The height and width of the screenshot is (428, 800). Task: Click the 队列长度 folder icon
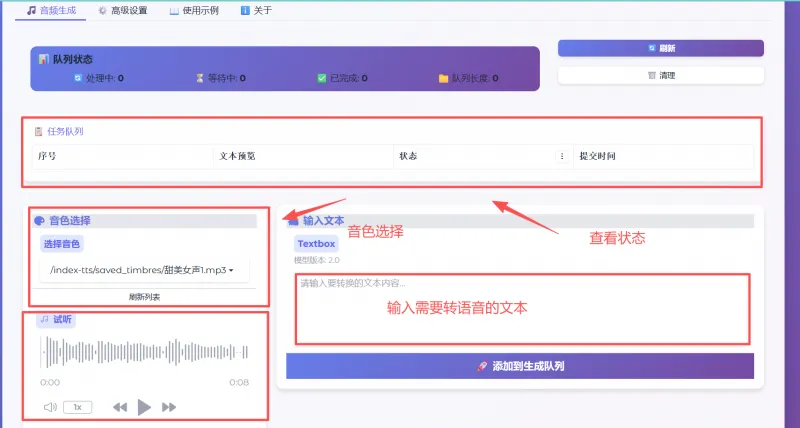(x=443, y=78)
